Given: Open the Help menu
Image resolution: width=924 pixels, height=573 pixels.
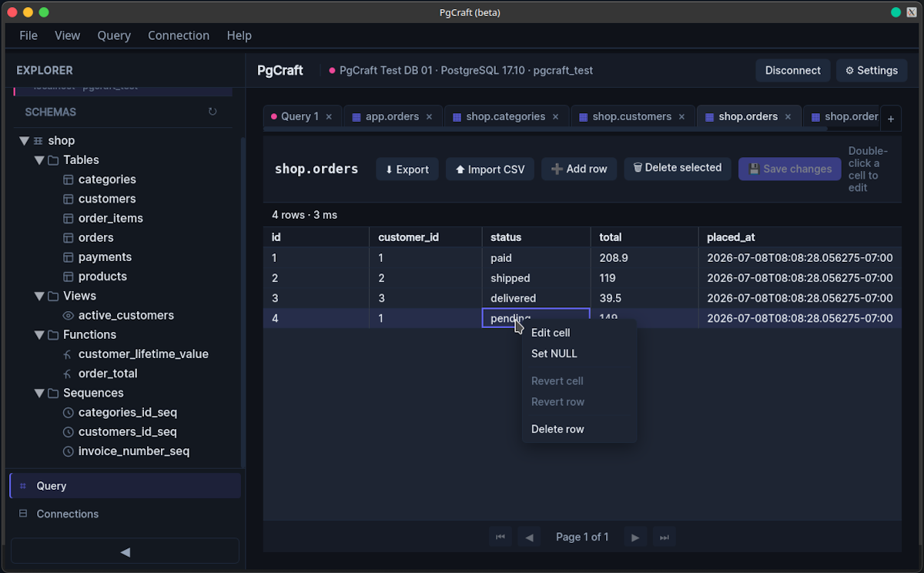Looking at the screenshot, I should click(x=239, y=35).
